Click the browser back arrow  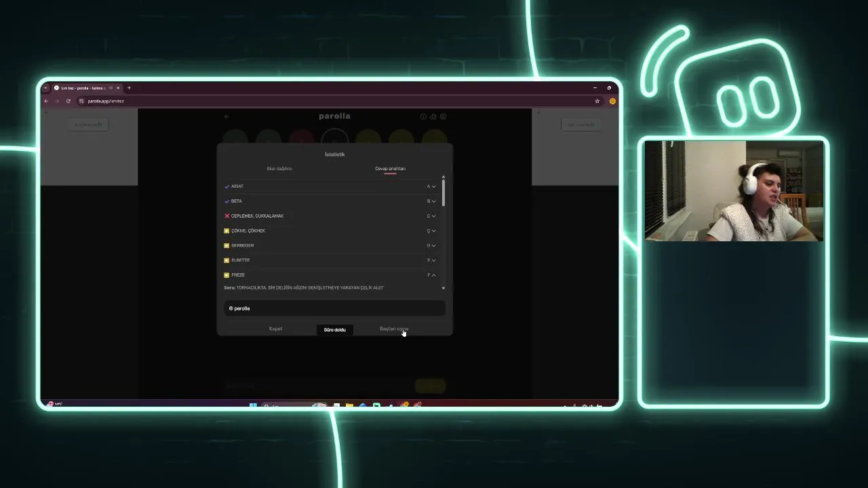46,101
